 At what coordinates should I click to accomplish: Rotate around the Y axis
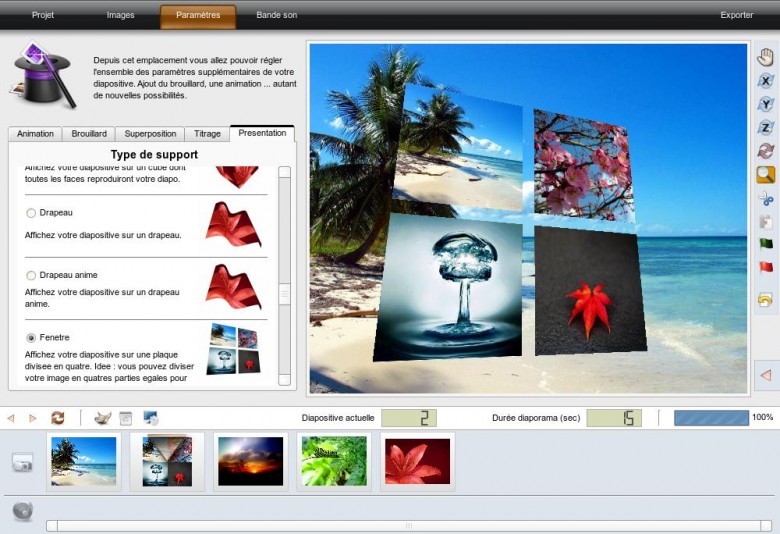click(766, 104)
